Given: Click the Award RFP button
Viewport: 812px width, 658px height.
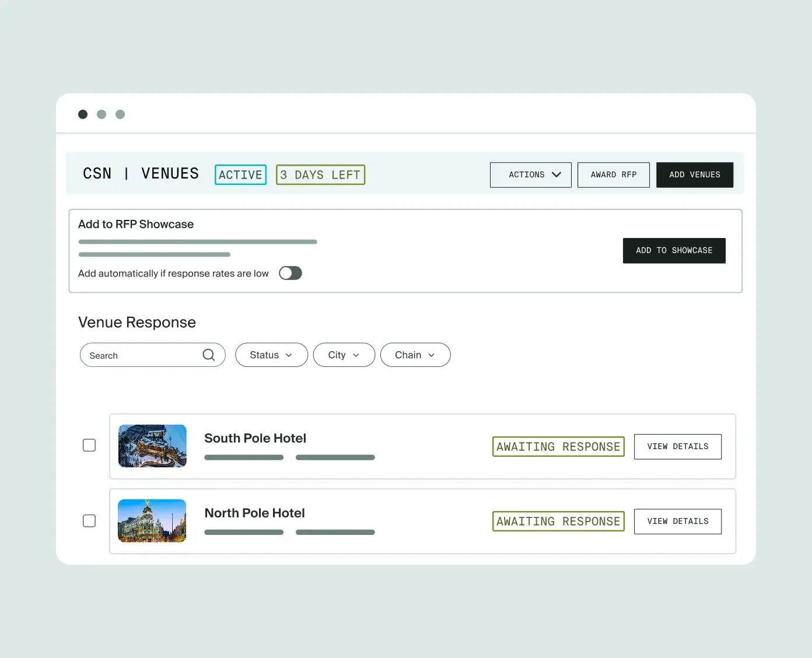Looking at the screenshot, I should tap(614, 175).
